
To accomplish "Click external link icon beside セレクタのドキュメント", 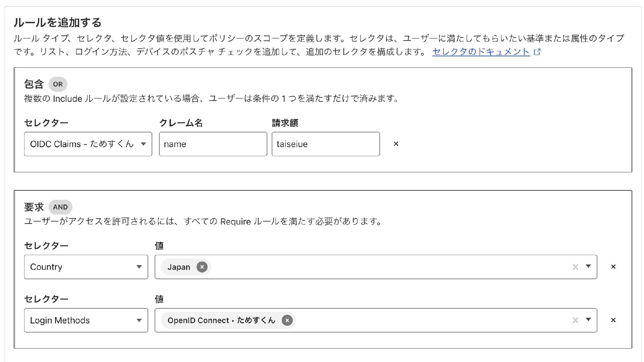I will [537, 52].
